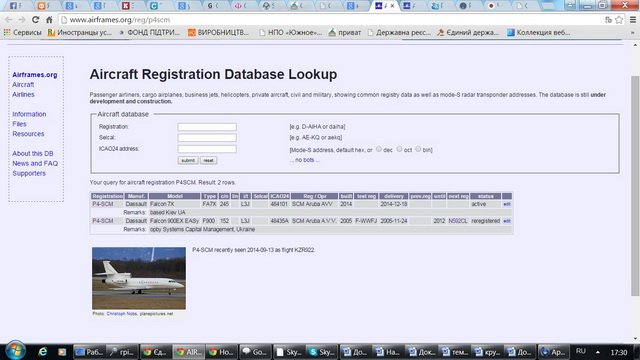The height and width of the screenshot is (360, 640).
Task: Show hidden system tray icons arrow
Action: point(598,352)
